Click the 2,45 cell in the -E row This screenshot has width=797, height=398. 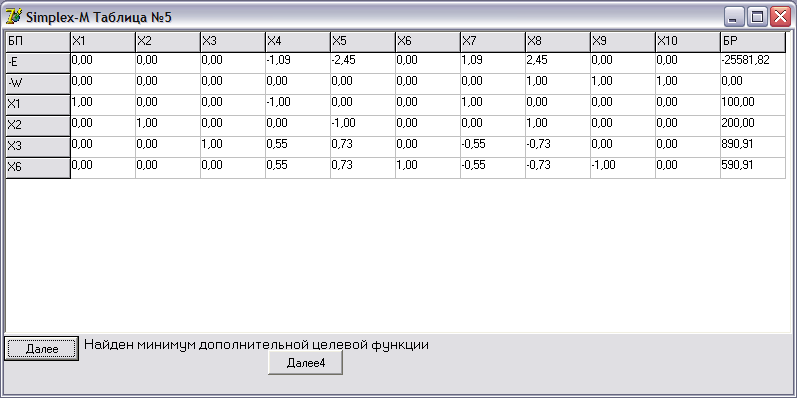[558, 63]
